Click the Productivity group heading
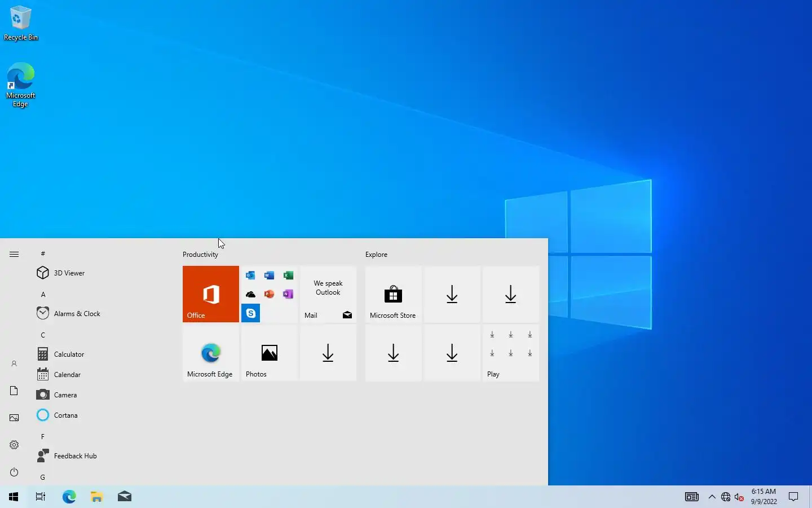Image resolution: width=812 pixels, height=508 pixels. click(x=200, y=255)
